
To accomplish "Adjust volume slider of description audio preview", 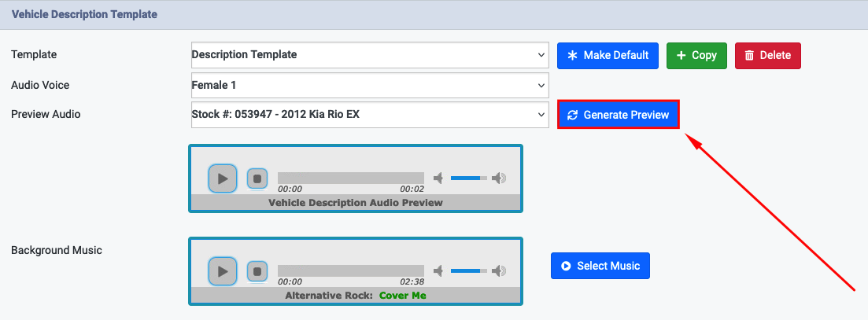I will (x=469, y=178).
